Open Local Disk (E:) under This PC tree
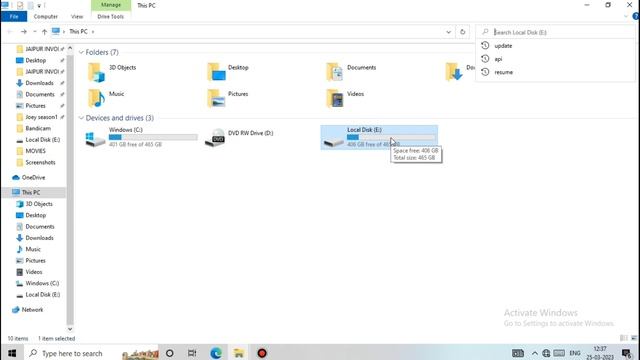This screenshot has width=640, height=360. coord(42,295)
